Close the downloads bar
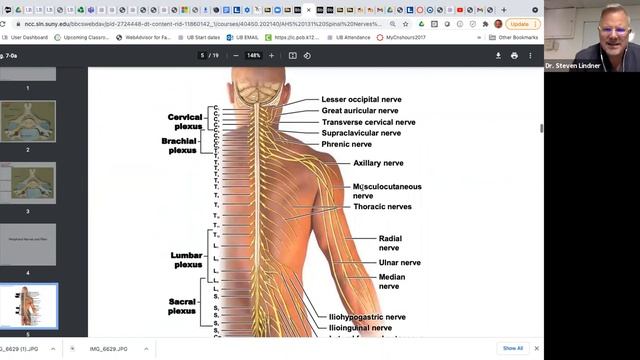 (x=537, y=348)
